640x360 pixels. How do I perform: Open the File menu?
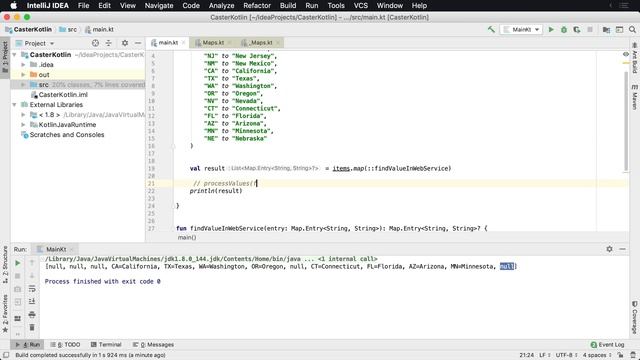pos(83,5)
